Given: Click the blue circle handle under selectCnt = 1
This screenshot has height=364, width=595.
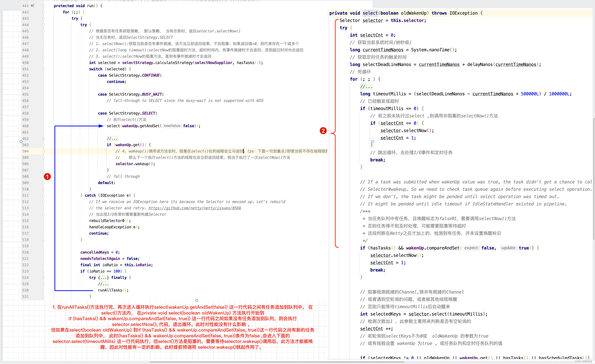Looking at the screenshot, I should [372, 142].
